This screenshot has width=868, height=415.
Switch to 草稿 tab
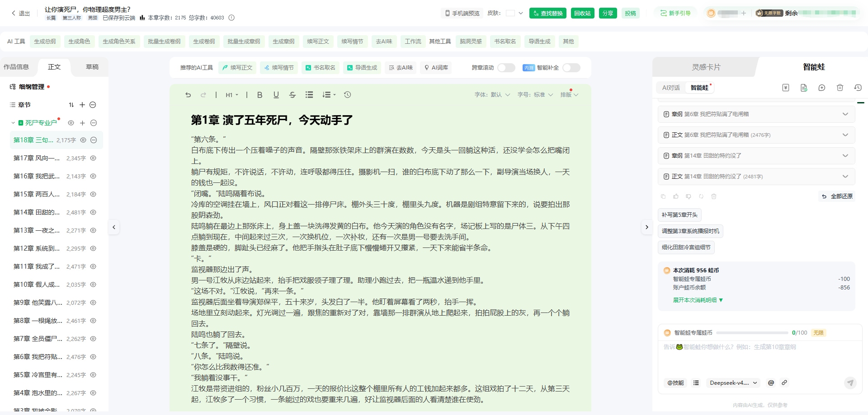(92, 67)
